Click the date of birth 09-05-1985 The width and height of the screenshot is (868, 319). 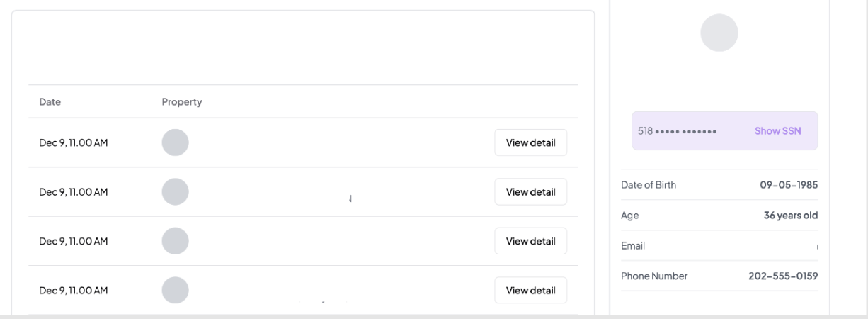click(789, 185)
